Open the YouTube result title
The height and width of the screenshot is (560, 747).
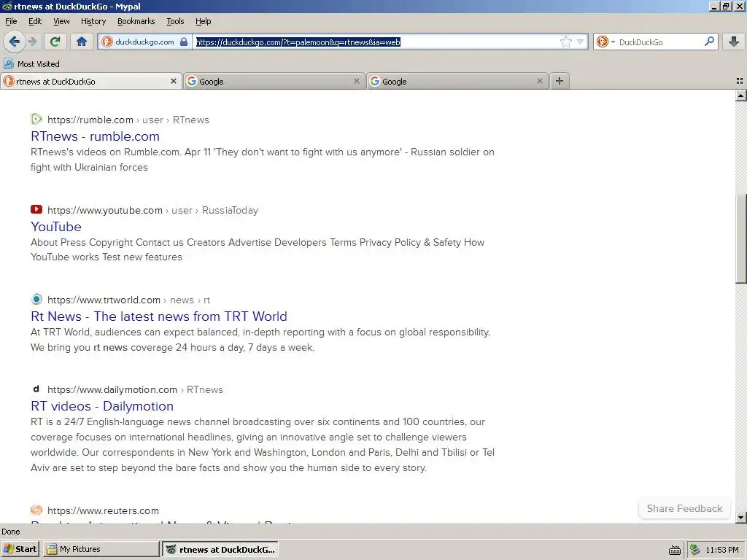(x=55, y=227)
